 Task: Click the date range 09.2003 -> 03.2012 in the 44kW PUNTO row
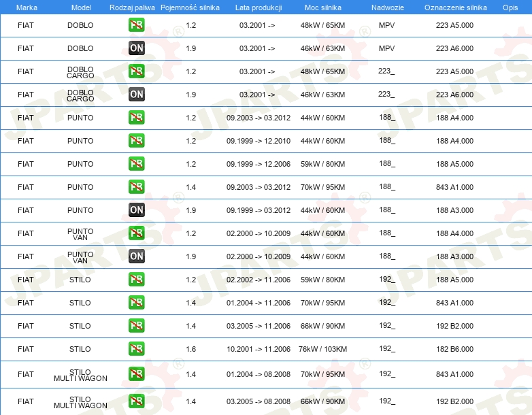point(259,118)
